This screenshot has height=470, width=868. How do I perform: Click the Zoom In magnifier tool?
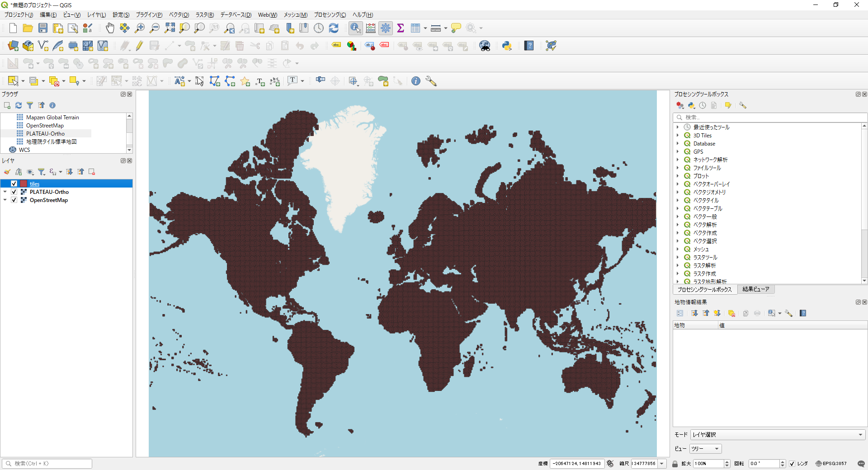pyautogui.click(x=140, y=28)
